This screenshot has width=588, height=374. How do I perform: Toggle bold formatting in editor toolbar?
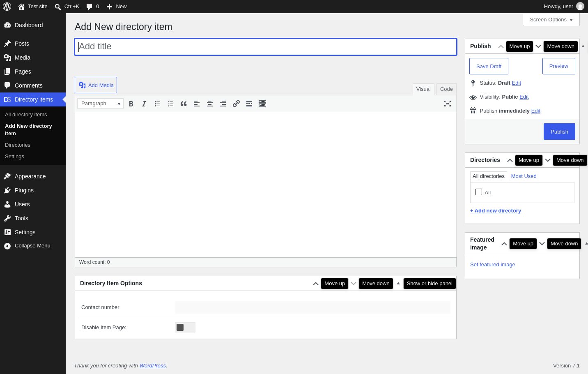tap(131, 104)
